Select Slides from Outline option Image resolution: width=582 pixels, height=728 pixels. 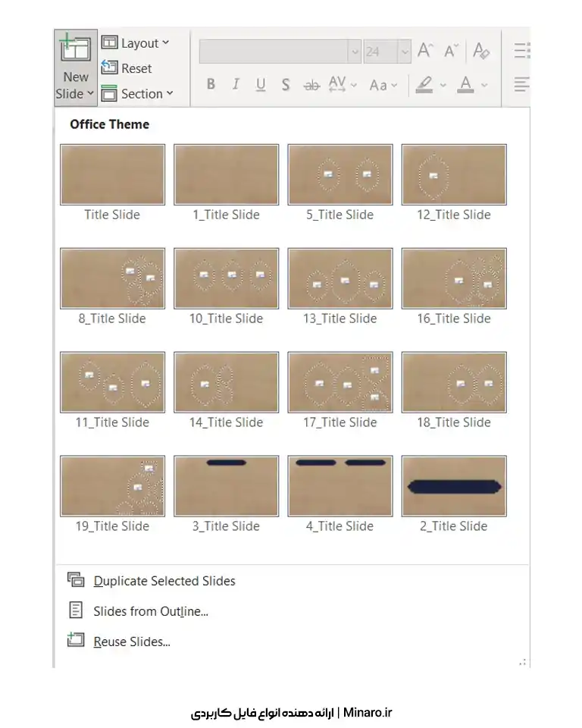[x=150, y=611]
